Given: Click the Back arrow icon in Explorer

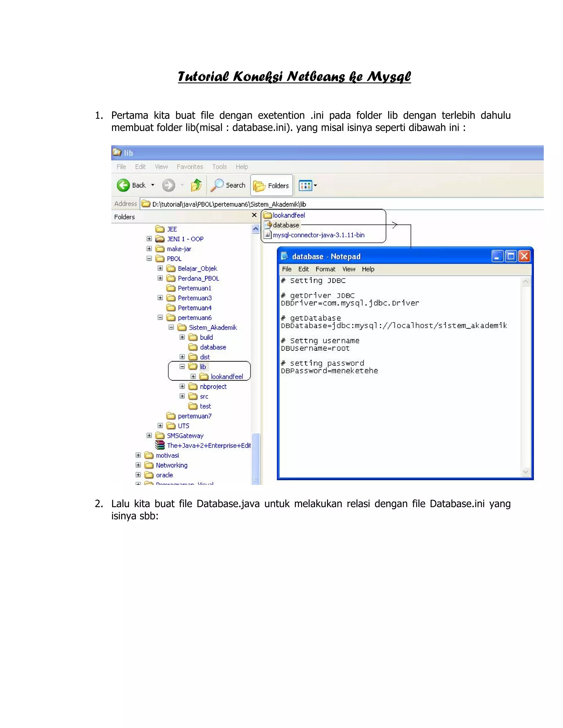Looking at the screenshot, I should 123,185.
